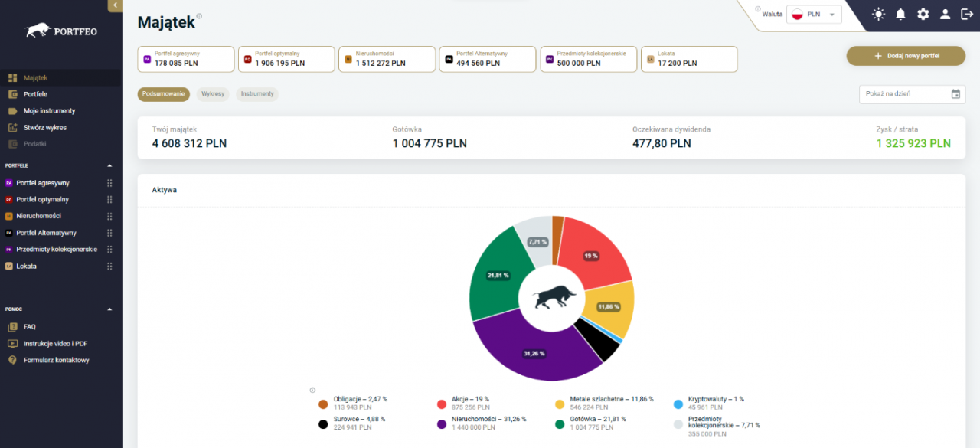Toggle Kryptowaluty blue legend entry

[709, 404]
